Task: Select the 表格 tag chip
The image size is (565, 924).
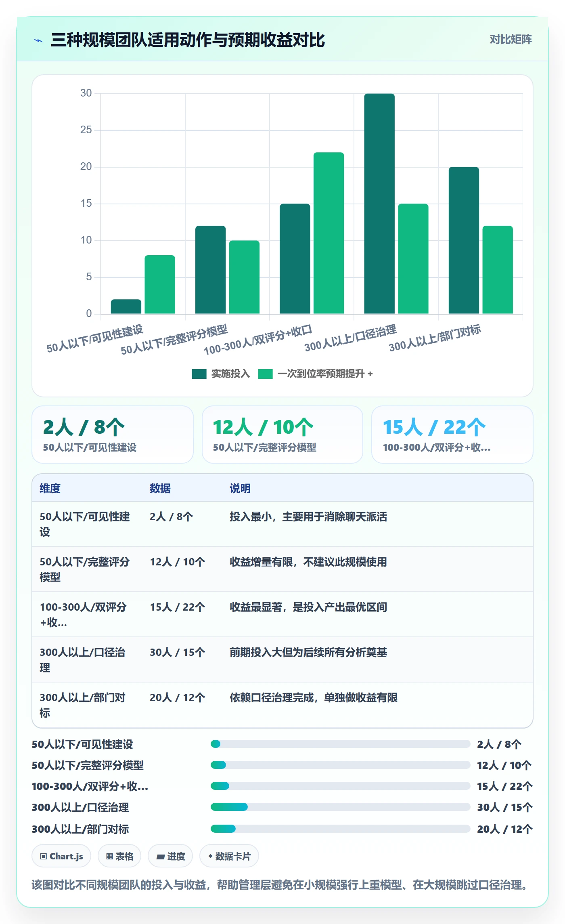Action: click(x=119, y=856)
